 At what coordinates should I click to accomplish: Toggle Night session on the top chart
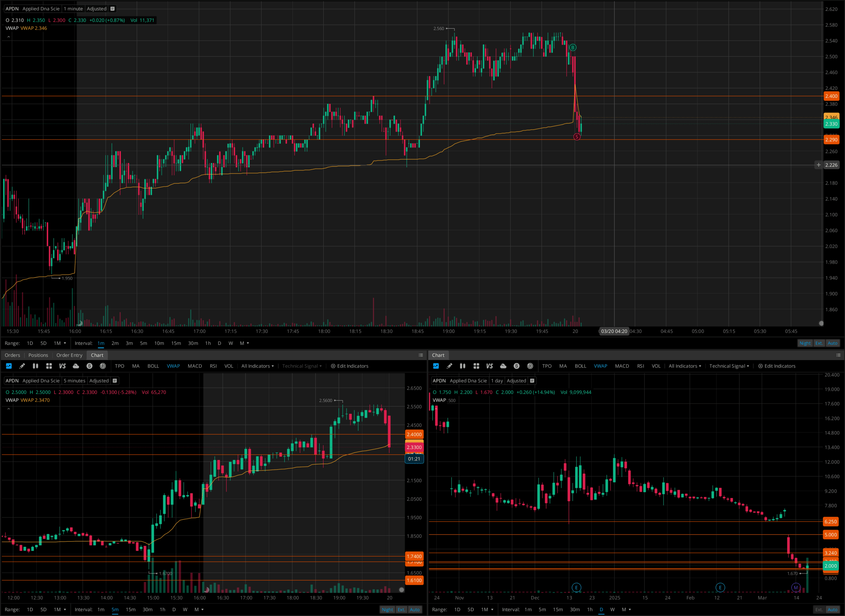pos(805,343)
